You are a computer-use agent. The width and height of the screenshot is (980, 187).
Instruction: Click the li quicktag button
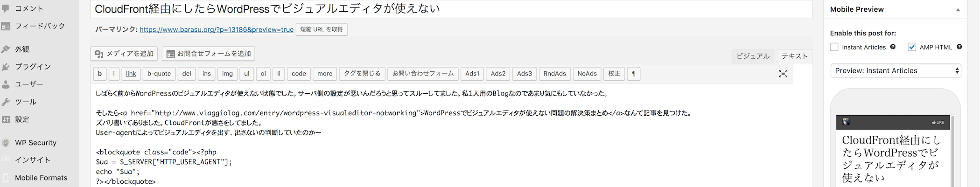[279, 74]
